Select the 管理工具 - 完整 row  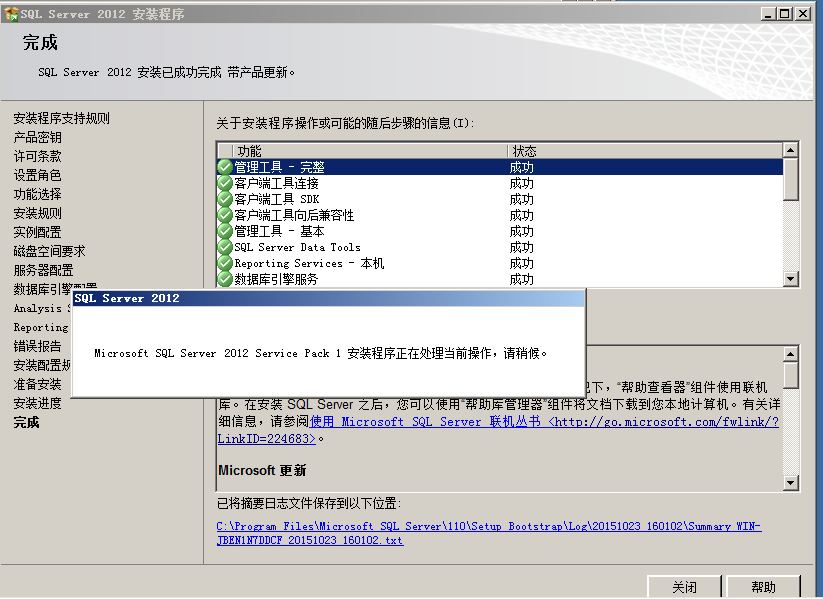point(500,167)
